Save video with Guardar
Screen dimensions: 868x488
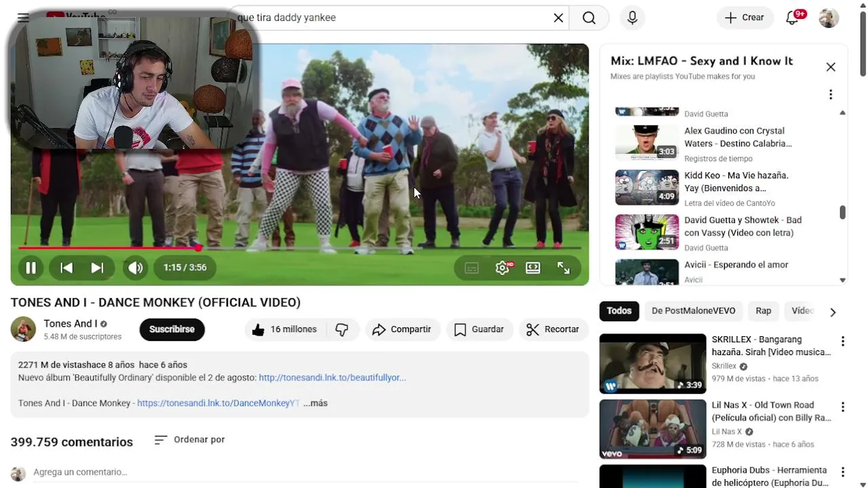click(x=479, y=329)
